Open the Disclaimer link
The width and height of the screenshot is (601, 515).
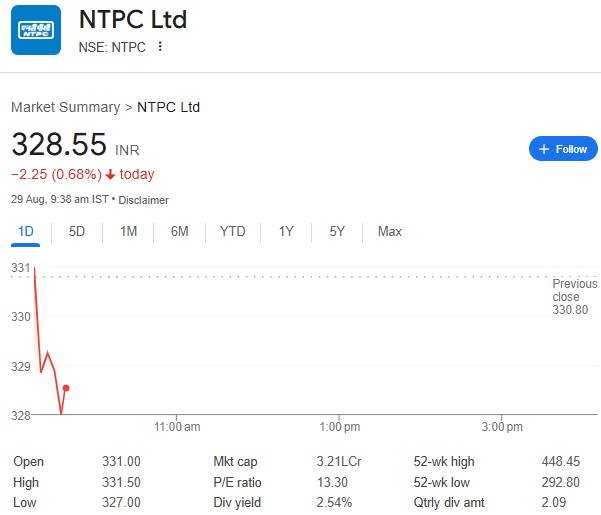coord(144,200)
